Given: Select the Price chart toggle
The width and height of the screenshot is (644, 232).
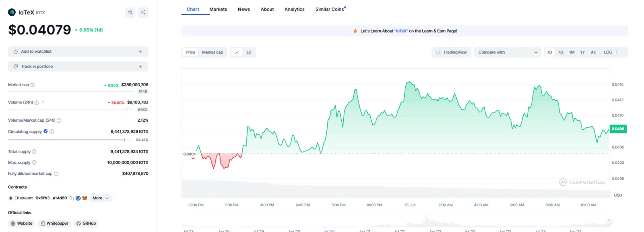Looking at the screenshot, I should click(190, 52).
